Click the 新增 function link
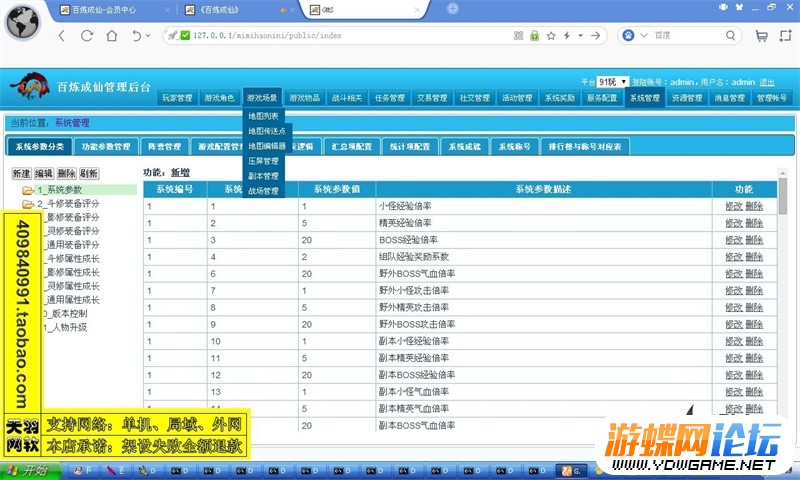The image size is (800, 480). (x=180, y=173)
